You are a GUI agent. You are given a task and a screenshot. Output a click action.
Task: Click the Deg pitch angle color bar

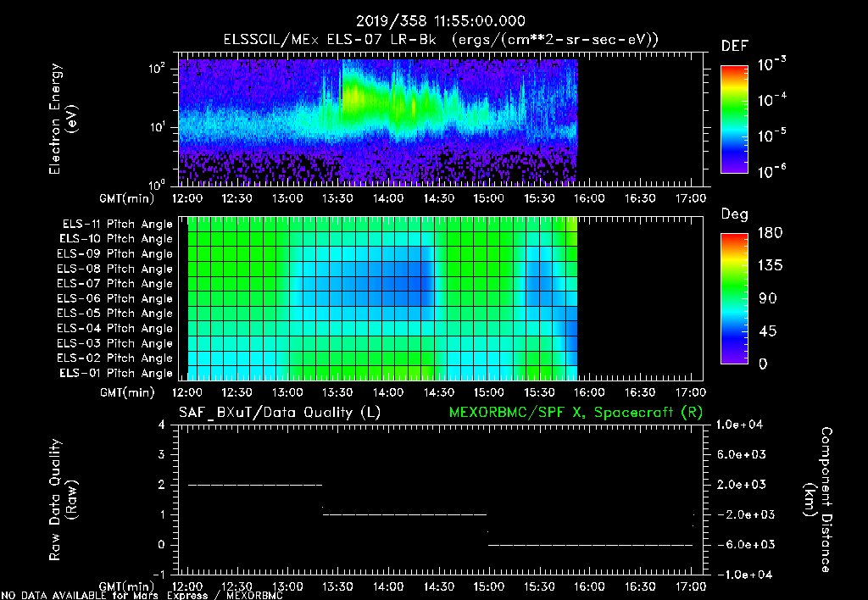click(735, 298)
